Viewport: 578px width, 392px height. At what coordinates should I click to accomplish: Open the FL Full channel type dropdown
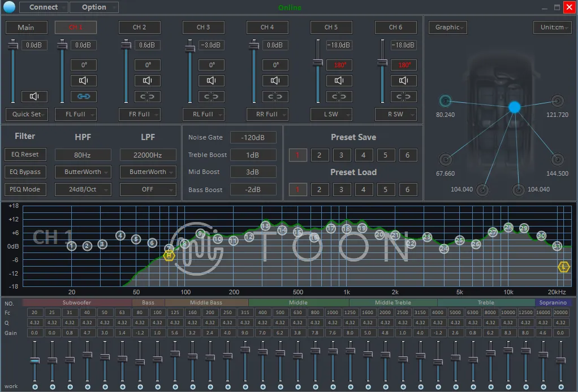[75, 114]
